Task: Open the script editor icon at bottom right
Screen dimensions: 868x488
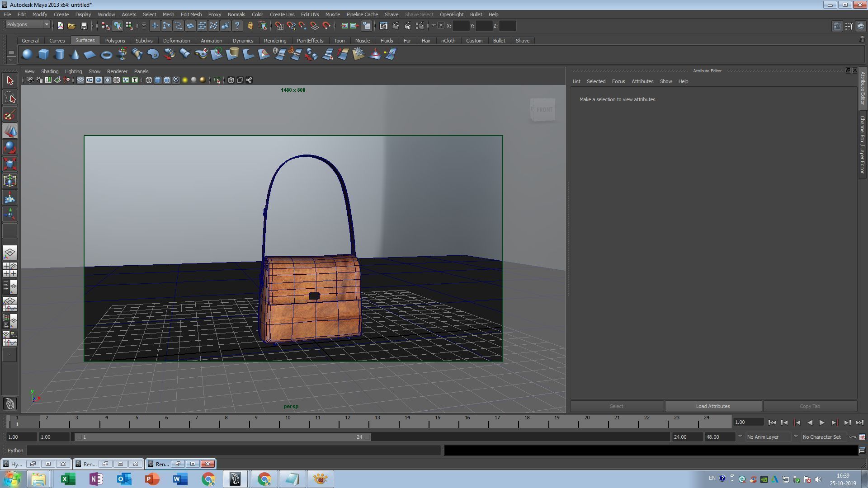Action: (862, 450)
